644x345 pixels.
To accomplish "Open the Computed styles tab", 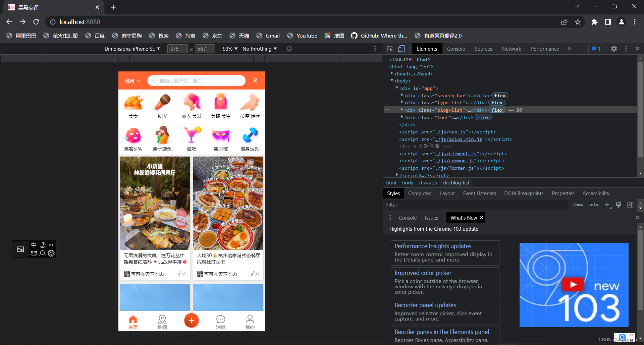I will click(420, 193).
